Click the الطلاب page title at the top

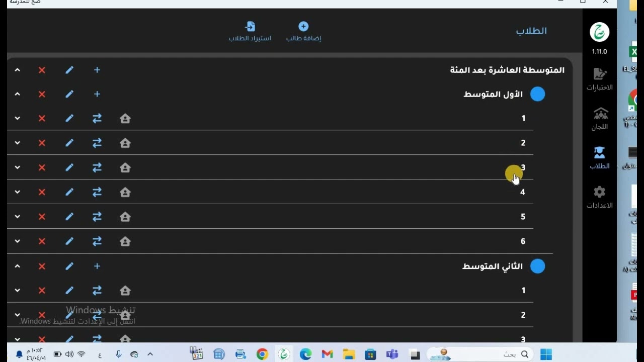(x=531, y=31)
